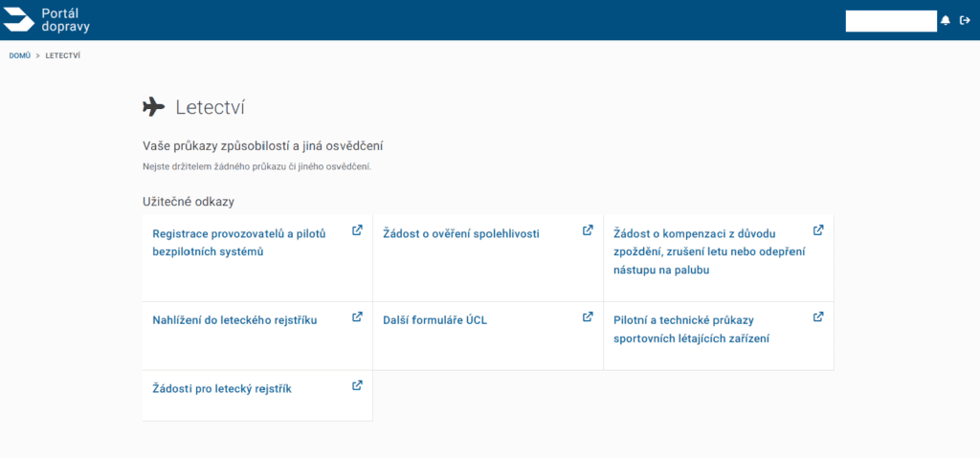
Task: Click text Nejste držitelem žádného průkazu
Action: click(x=256, y=166)
